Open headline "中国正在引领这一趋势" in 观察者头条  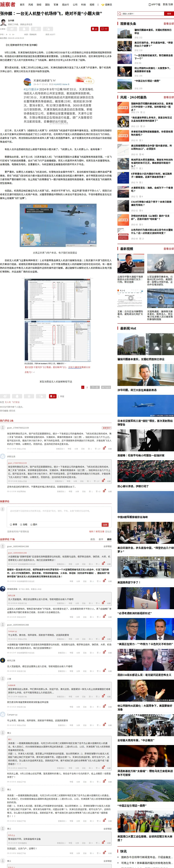[147, 81]
